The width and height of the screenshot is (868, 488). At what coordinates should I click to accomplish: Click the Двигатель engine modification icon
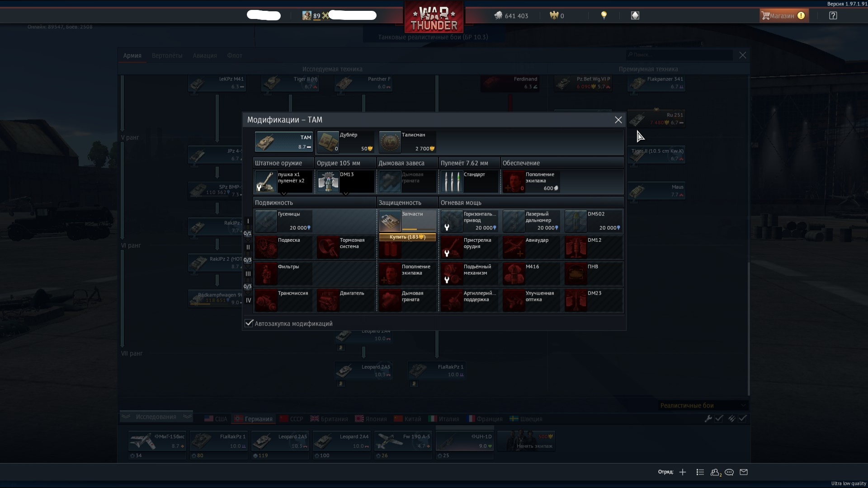click(328, 300)
